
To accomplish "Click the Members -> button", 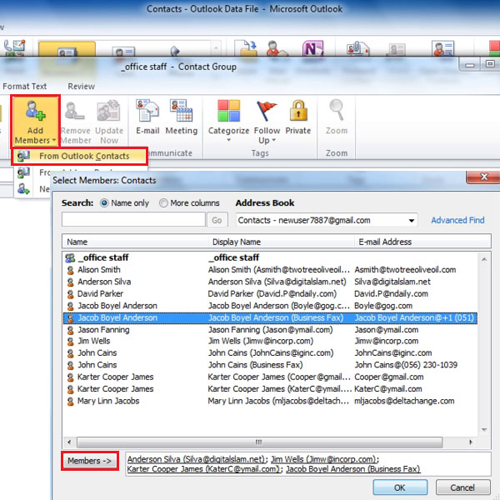I will [90, 461].
